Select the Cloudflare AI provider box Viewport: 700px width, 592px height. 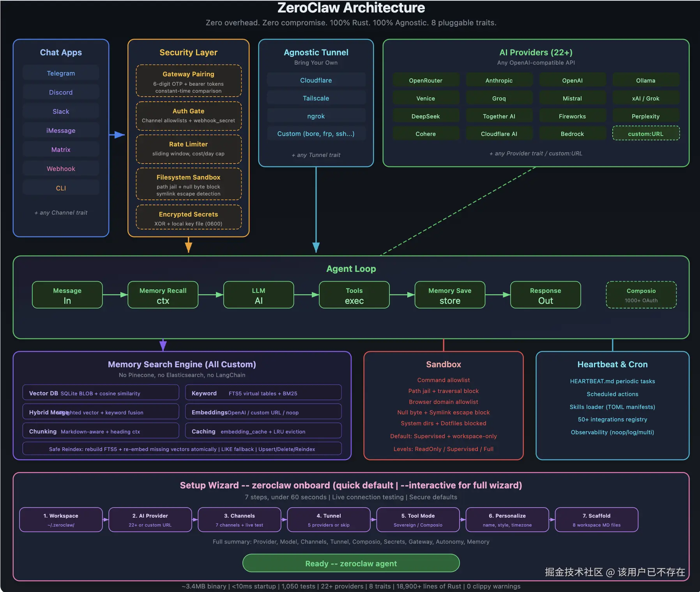pos(499,134)
